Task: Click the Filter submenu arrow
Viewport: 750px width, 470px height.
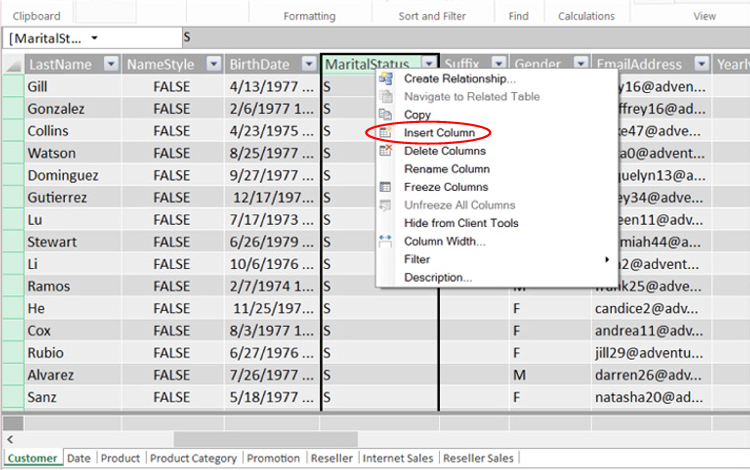Action: (x=607, y=259)
